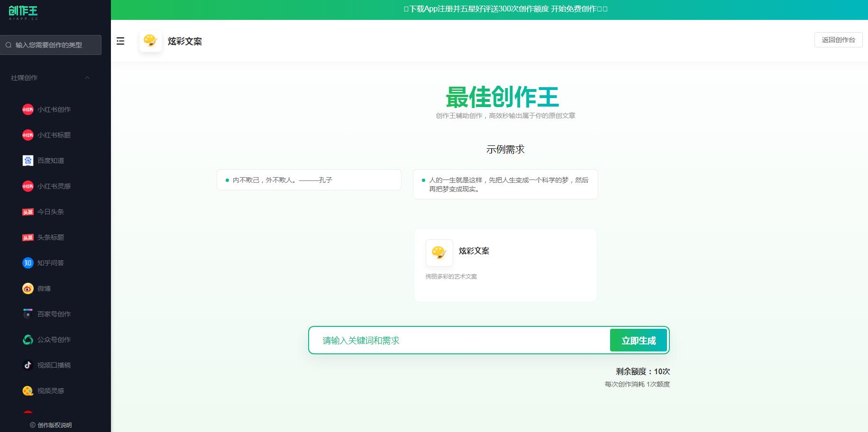Click the search magnifier icon in sidebar

click(9, 45)
